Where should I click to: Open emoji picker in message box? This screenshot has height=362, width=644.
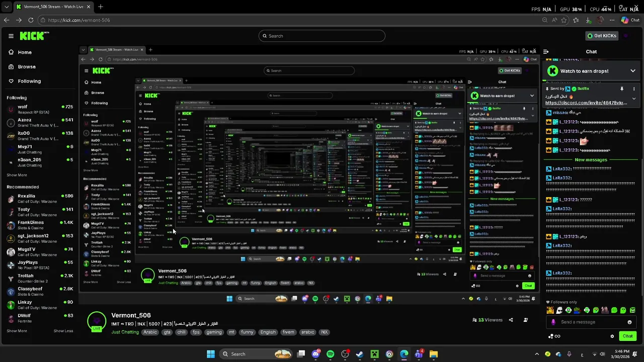pos(629,322)
